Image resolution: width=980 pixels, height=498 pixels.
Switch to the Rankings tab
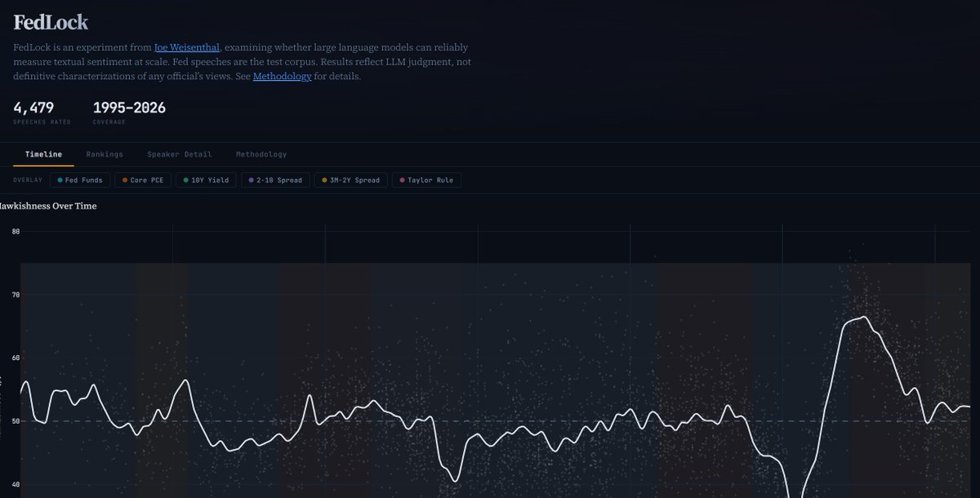click(105, 154)
